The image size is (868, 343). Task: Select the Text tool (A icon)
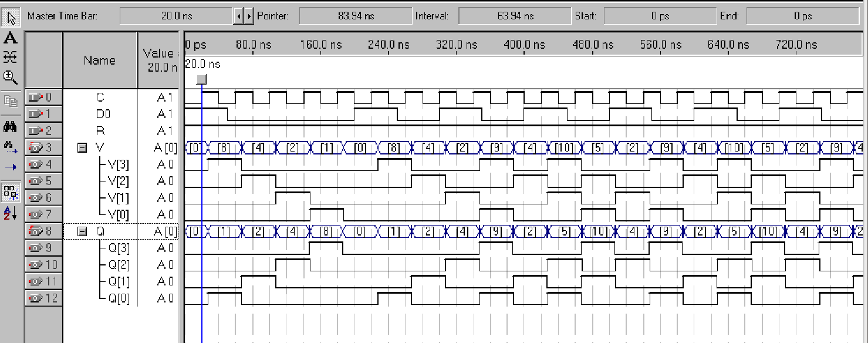pyautogui.click(x=11, y=39)
